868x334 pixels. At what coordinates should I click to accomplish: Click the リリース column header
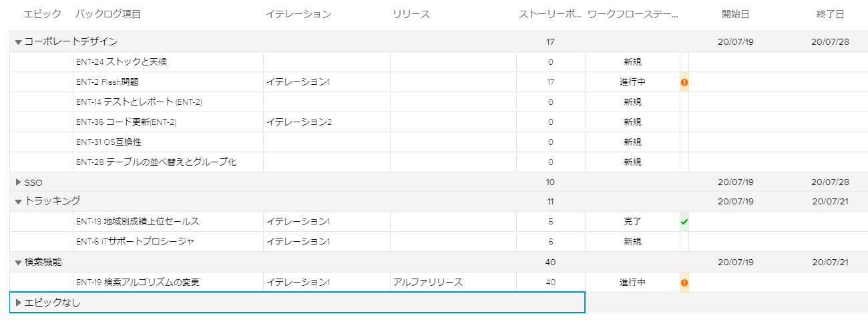[411, 14]
